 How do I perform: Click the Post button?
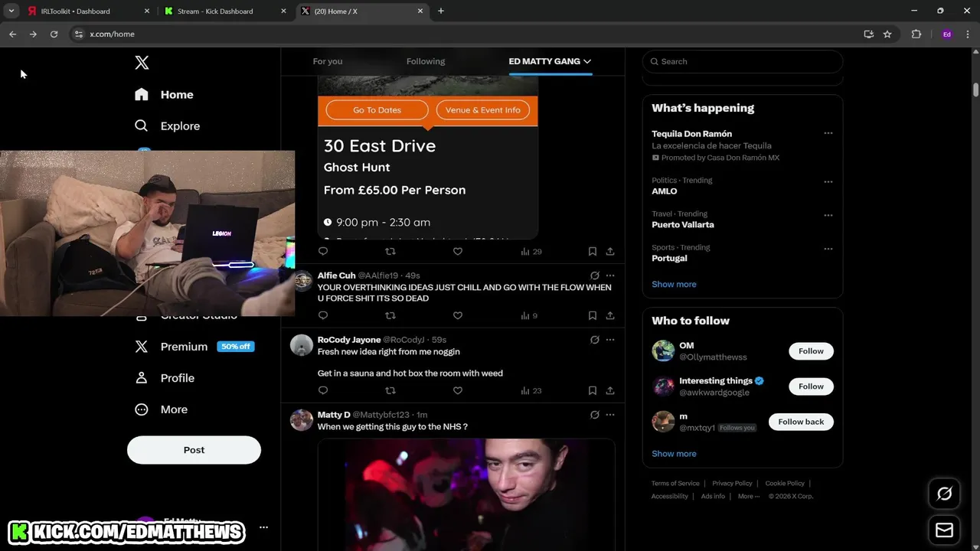194,450
